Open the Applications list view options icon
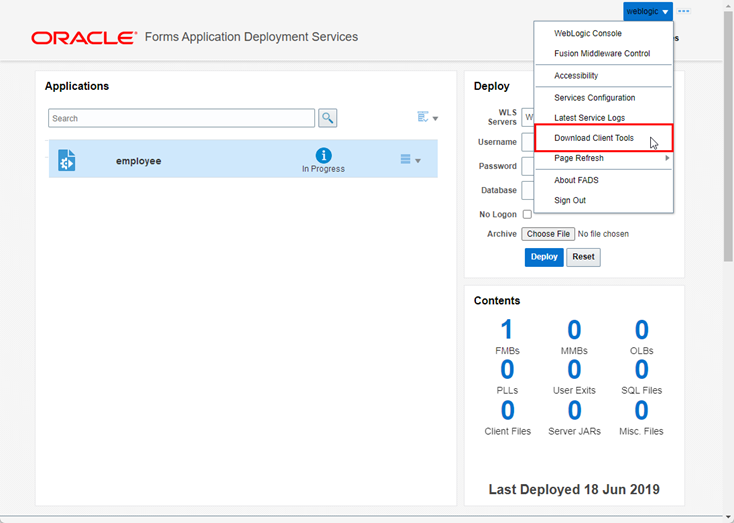 427,117
